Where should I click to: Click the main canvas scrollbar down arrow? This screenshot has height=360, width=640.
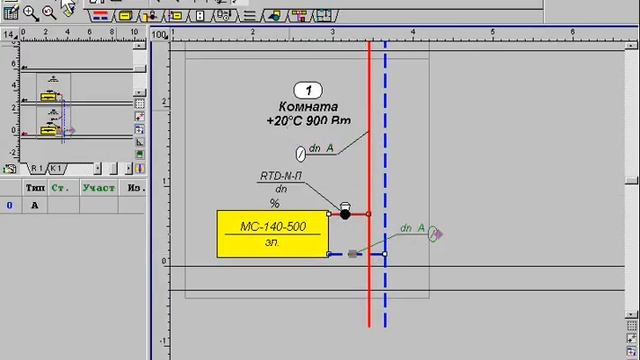point(631,315)
